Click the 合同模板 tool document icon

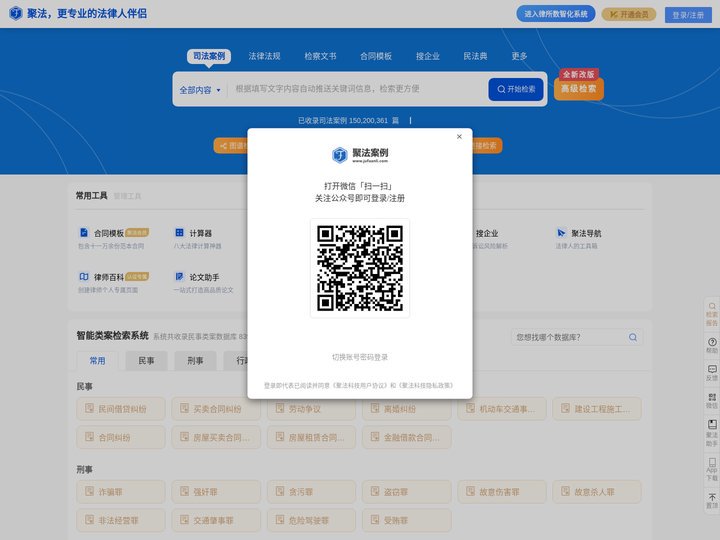pyautogui.click(x=84, y=232)
